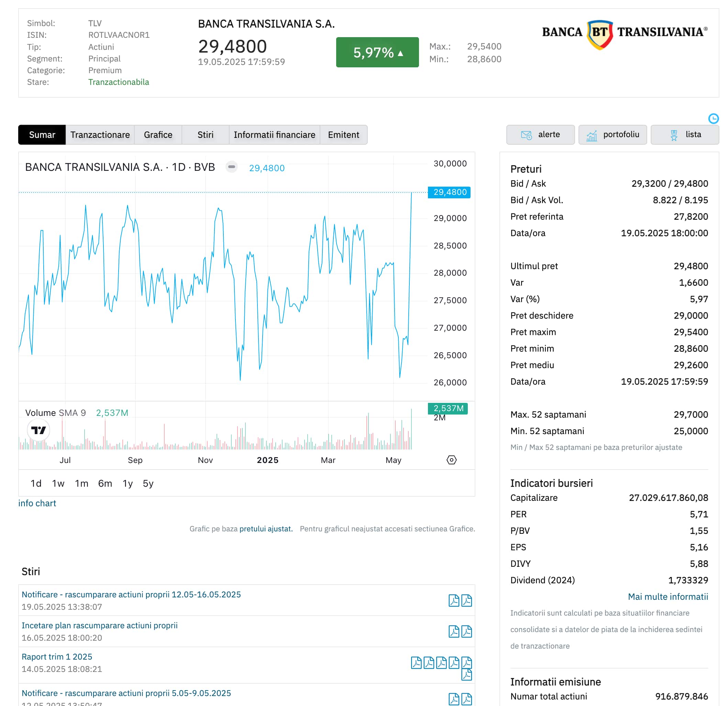Select the 1d chart range
The width and height of the screenshot is (728, 706).
pyautogui.click(x=36, y=483)
